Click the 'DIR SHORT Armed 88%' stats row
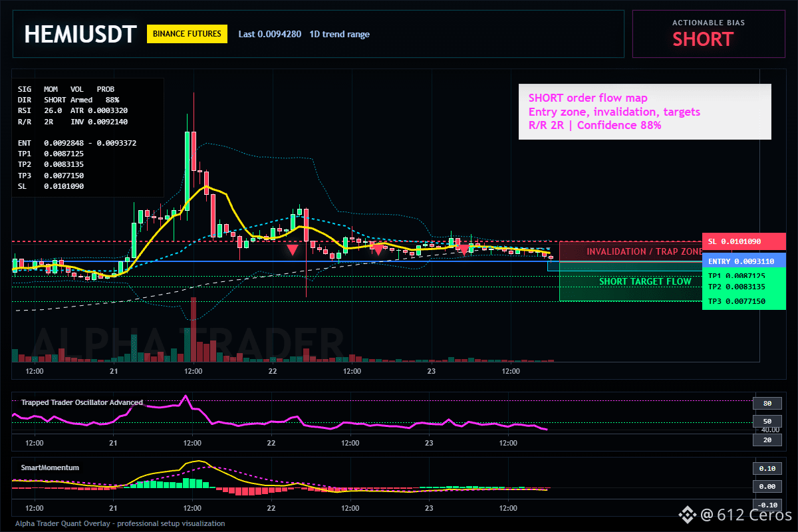 point(68,100)
